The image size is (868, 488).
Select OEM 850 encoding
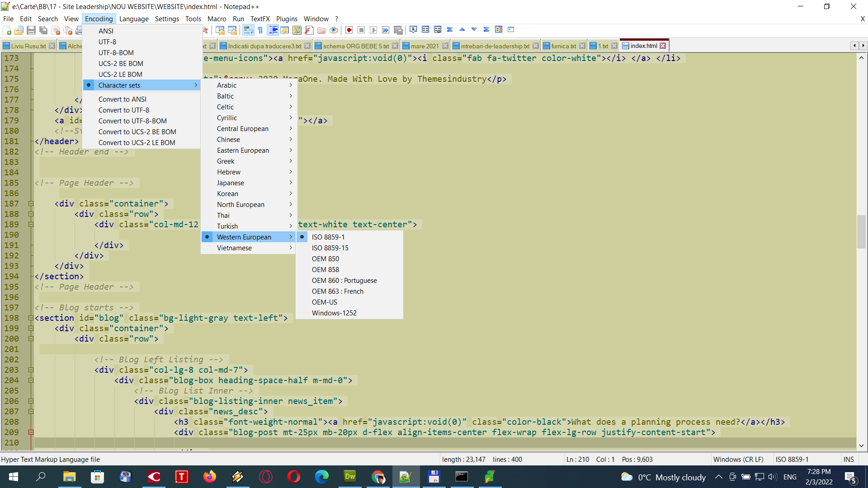point(349,258)
